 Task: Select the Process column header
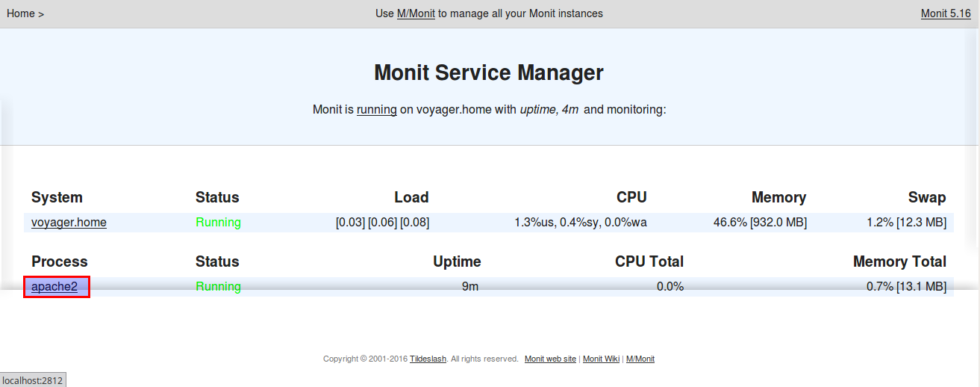point(60,262)
